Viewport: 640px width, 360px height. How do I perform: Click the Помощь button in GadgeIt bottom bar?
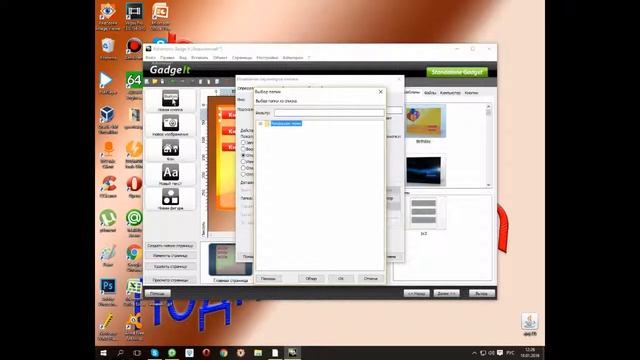(x=158, y=293)
